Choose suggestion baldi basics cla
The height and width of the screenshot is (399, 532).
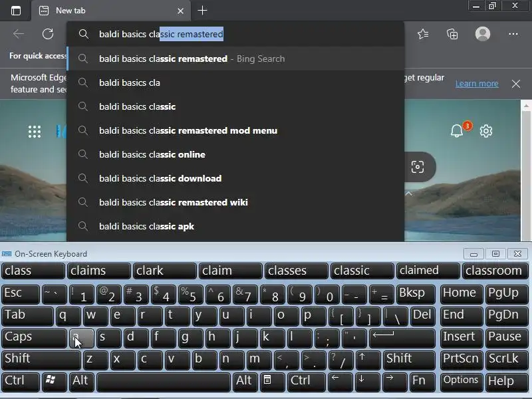[x=235, y=82]
